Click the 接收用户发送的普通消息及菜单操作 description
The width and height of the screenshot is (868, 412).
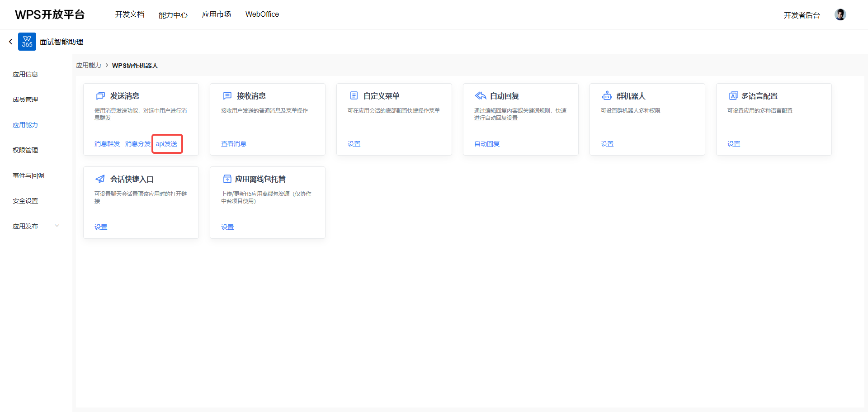[264, 110]
